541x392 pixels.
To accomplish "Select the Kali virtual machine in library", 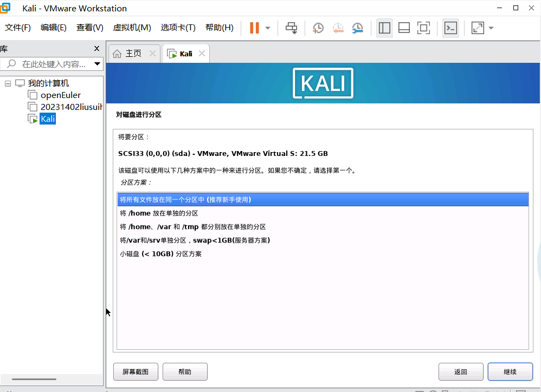I will pos(48,119).
